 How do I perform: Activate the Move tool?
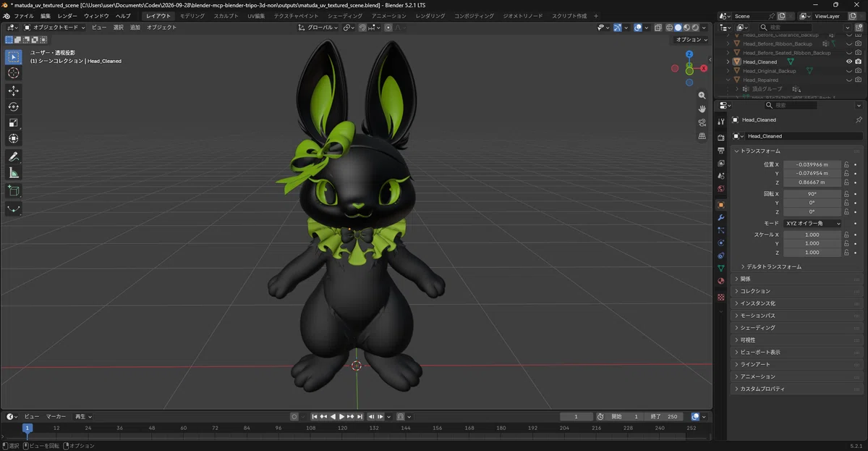[14, 90]
